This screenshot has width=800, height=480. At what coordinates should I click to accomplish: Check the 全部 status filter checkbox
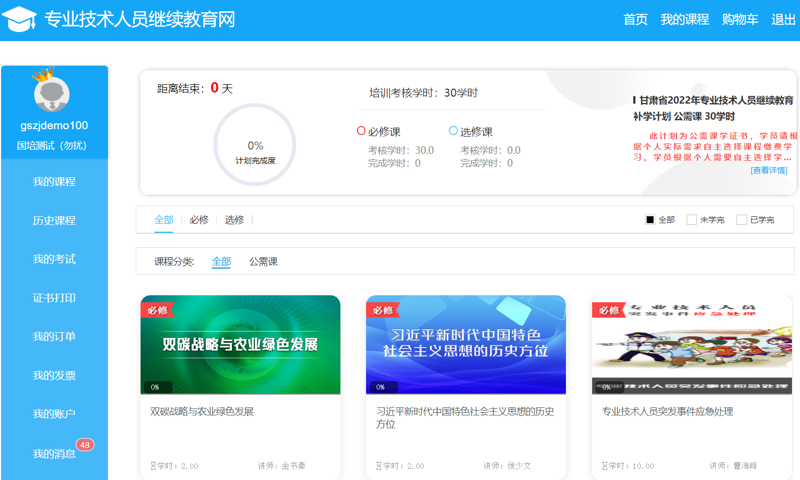650,220
